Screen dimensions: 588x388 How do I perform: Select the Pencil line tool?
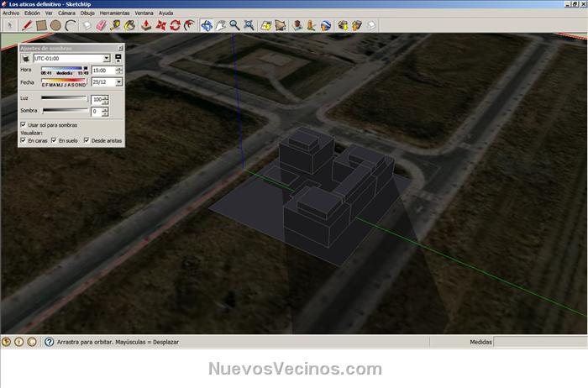(27, 25)
